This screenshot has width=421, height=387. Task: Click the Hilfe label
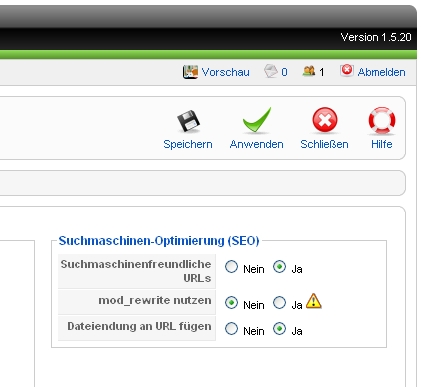click(x=382, y=144)
